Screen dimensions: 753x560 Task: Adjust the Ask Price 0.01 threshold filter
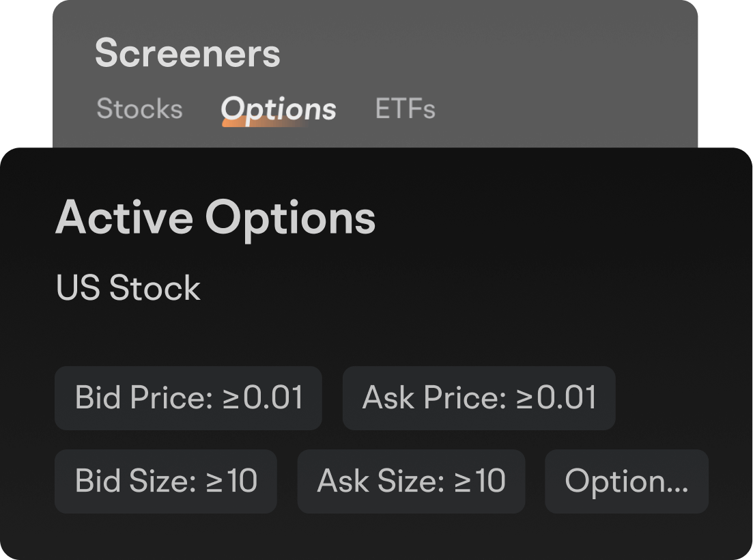click(x=479, y=398)
